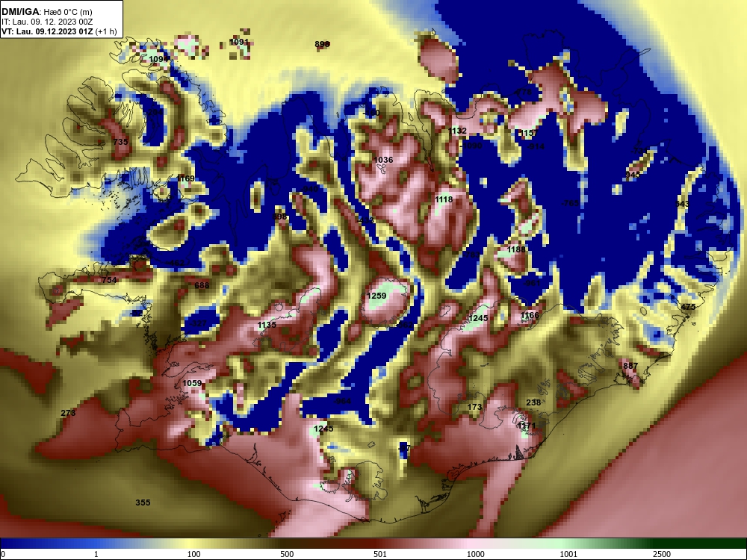Click the map value '-961'
This screenshot has height=560, width=747.
tap(532, 283)
